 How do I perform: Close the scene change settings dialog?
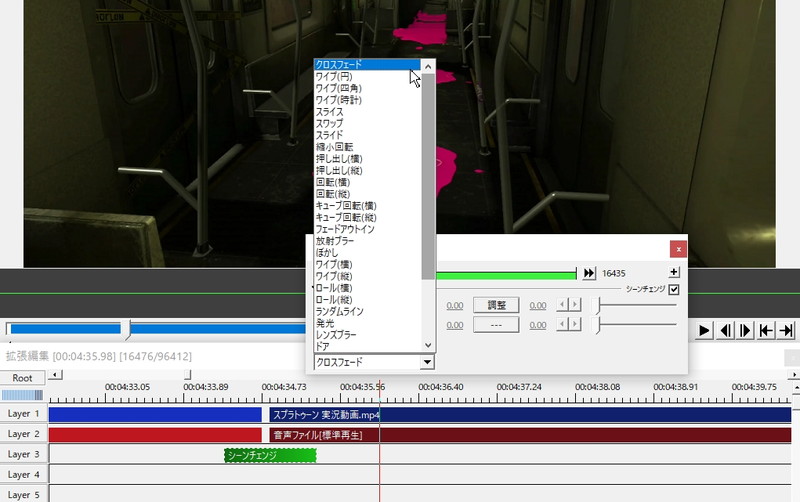[678, 249]
